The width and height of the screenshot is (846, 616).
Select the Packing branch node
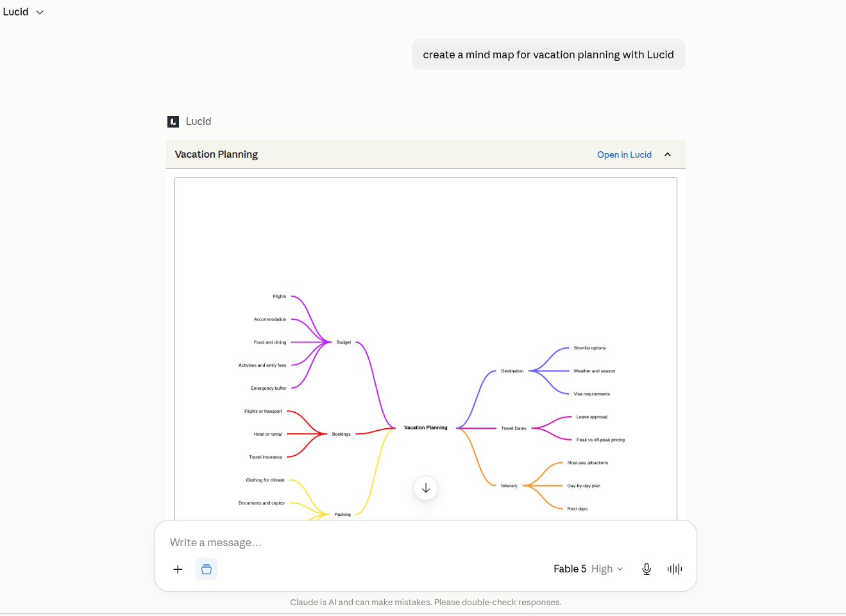tap(343, 515)
